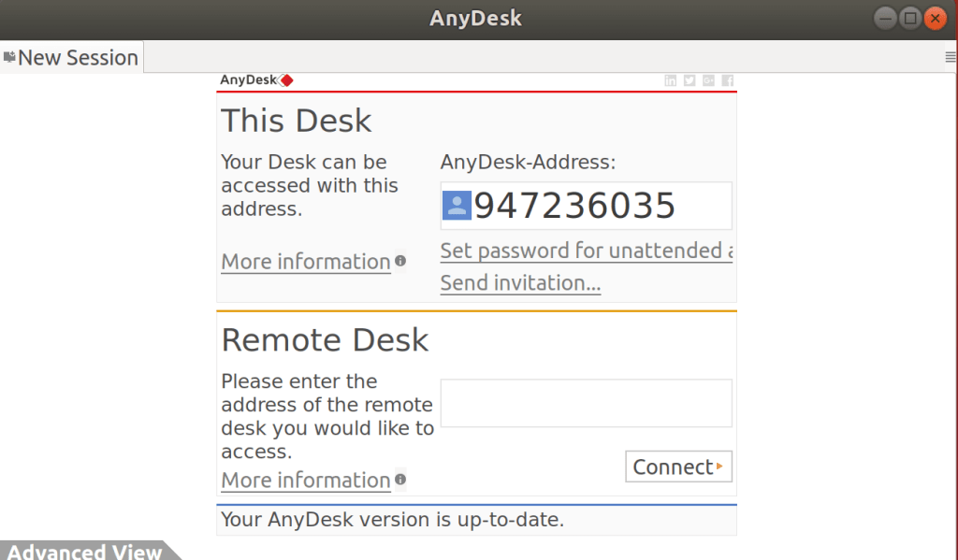The width and height of the screenshot is (958, 560).
Task: Focus the remote desk address input field
Action: pos(586,403)
